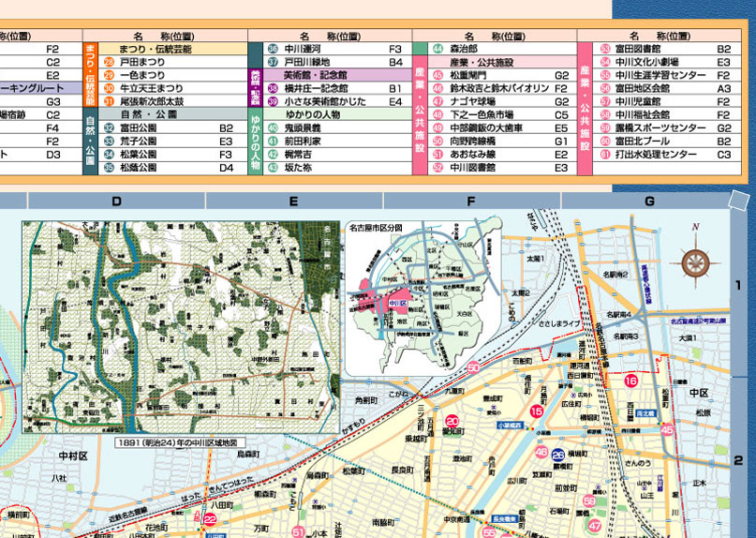Click row 2 grid label on right edge
Image resolution: width=756 pixels, height=538 pixels.
(738, 461)
